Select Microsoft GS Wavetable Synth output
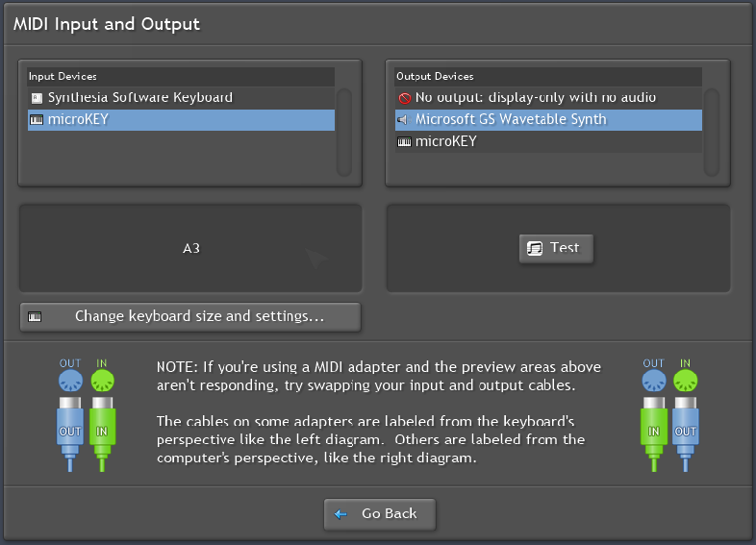Image resolution: width=756 pixels, height=545 pixels. pyautogui.click(x=510, y=120)
